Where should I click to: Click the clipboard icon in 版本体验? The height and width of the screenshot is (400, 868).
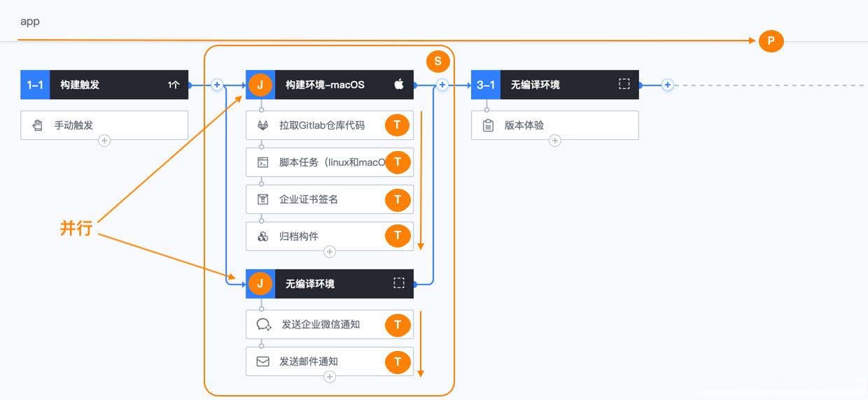pos(489,126)
